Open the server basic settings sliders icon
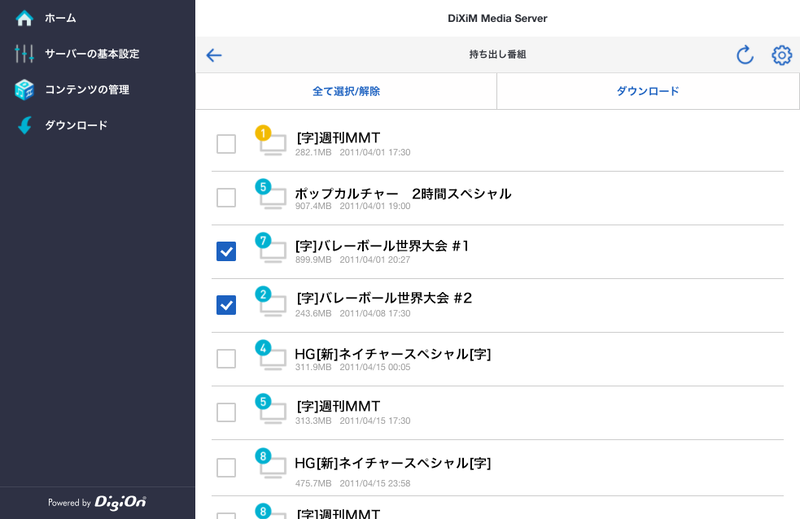 [24, 54]
